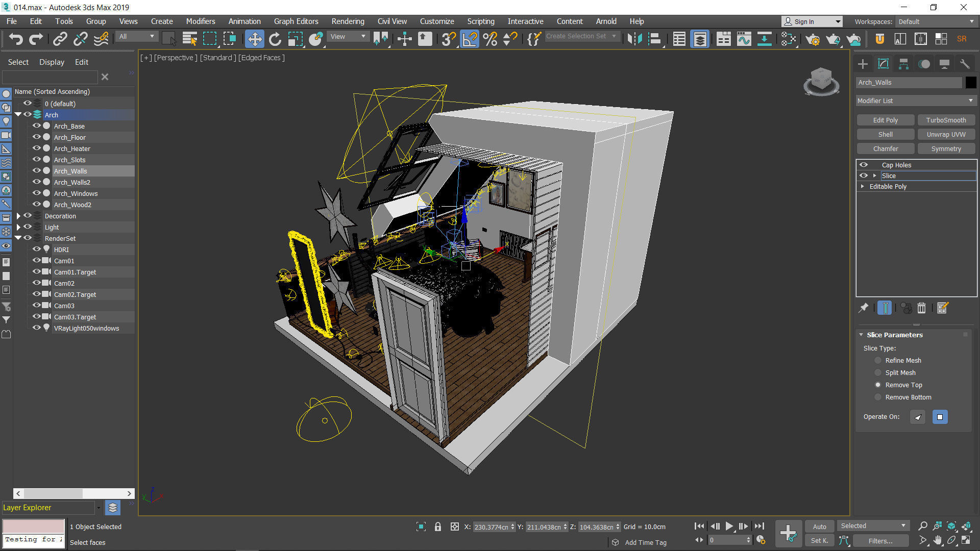Open the Mirror tool
980x551 pixels.
click(x=634, y=39)
